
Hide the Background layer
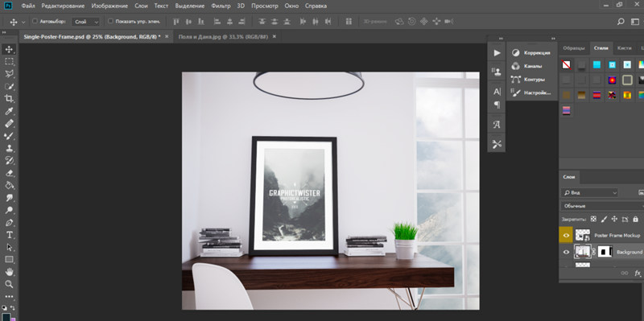[566, 252]
